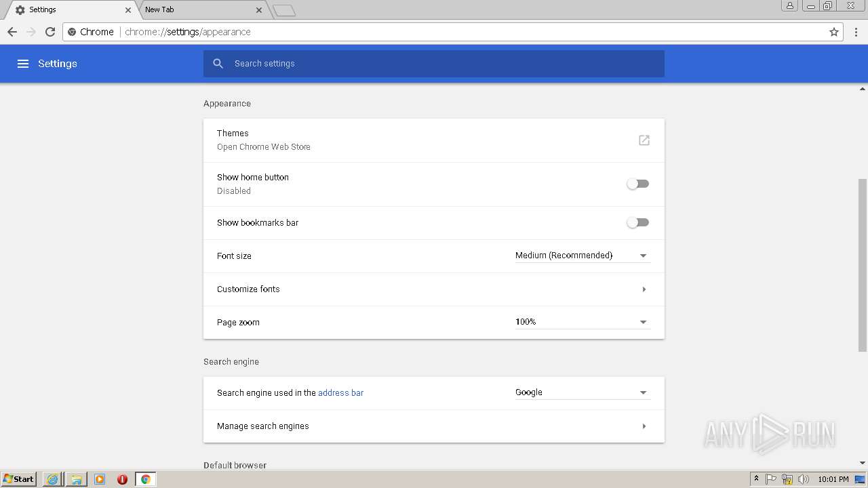Close the Settings tab

[128, 10]
